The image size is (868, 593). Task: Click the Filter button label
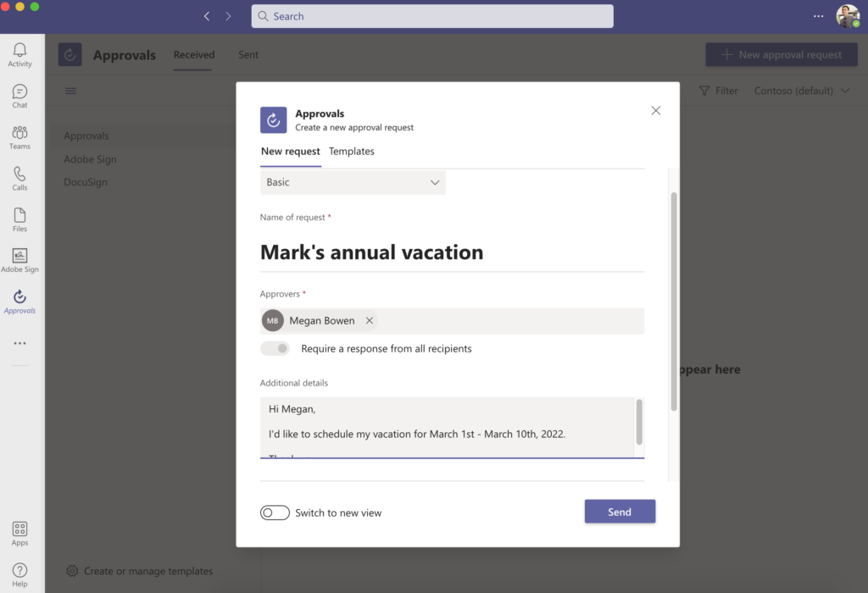pos(726,91)
